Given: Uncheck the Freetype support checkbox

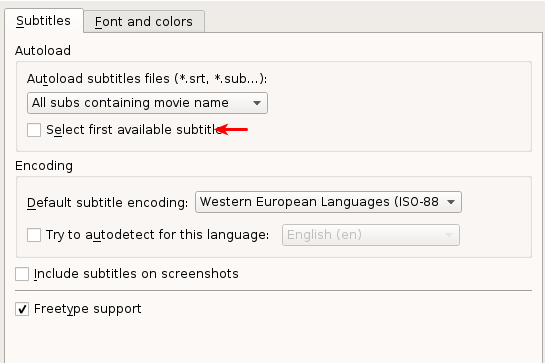Looking at the screenshot, I should [x=22, y=309].
